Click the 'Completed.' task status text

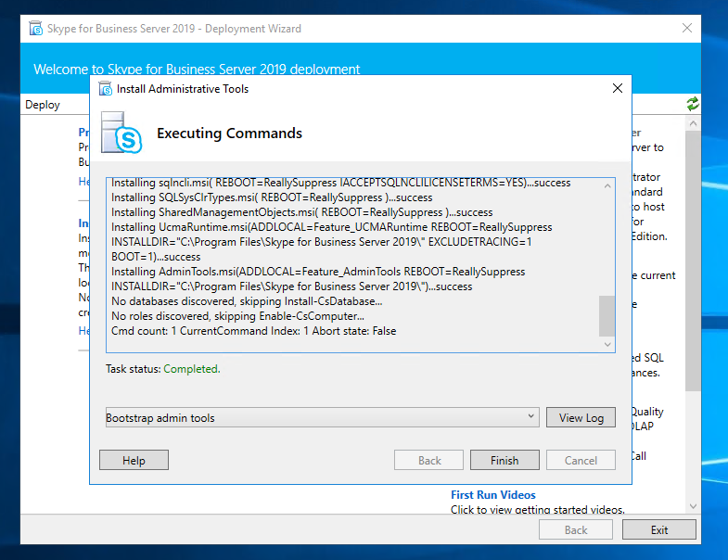point(192,369)
